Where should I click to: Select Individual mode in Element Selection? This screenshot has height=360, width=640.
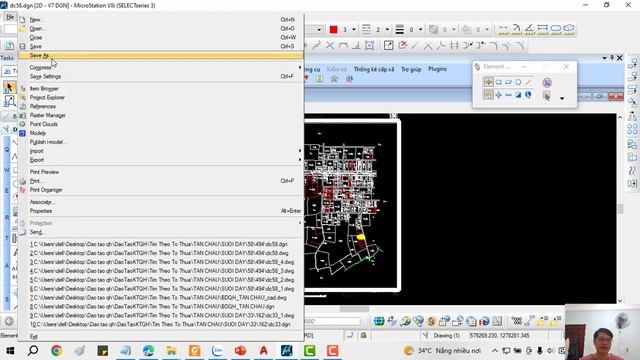tap(489, 82)
